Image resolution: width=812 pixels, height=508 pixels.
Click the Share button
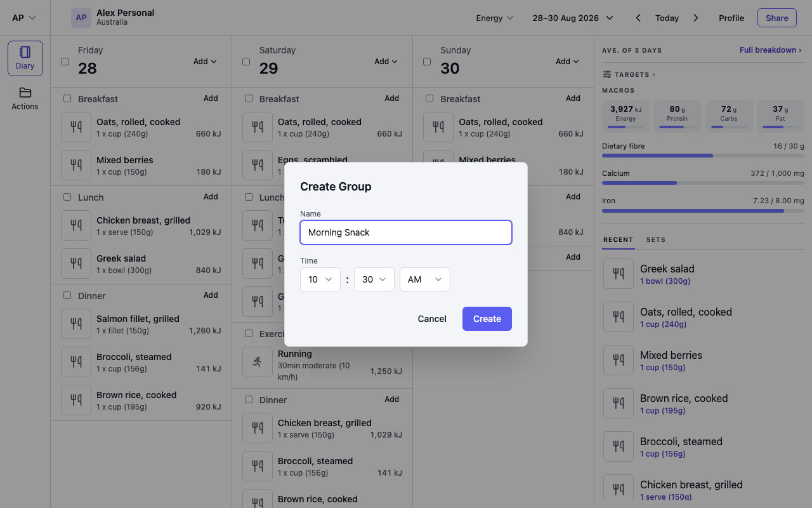pos(777,18)
